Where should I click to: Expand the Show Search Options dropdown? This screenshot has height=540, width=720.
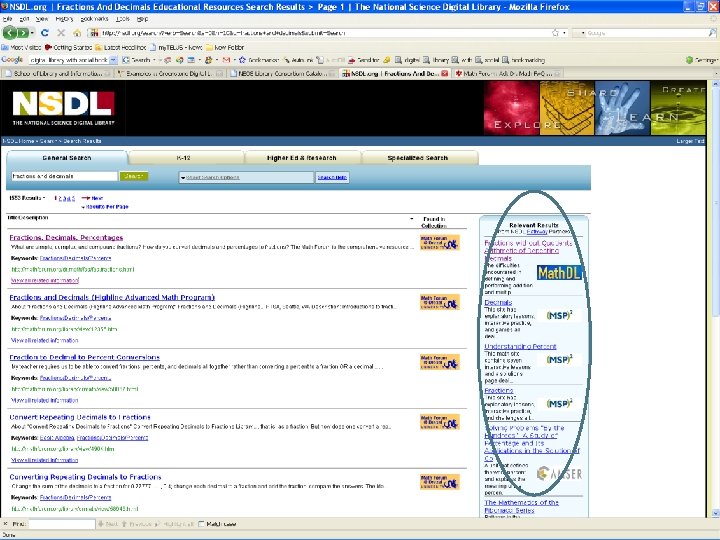click(246, 177)
